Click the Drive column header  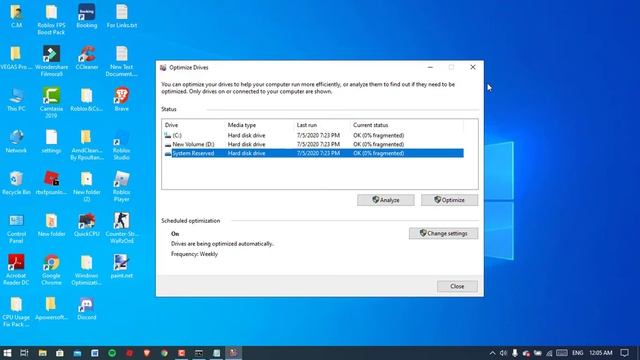click(194, 125)
